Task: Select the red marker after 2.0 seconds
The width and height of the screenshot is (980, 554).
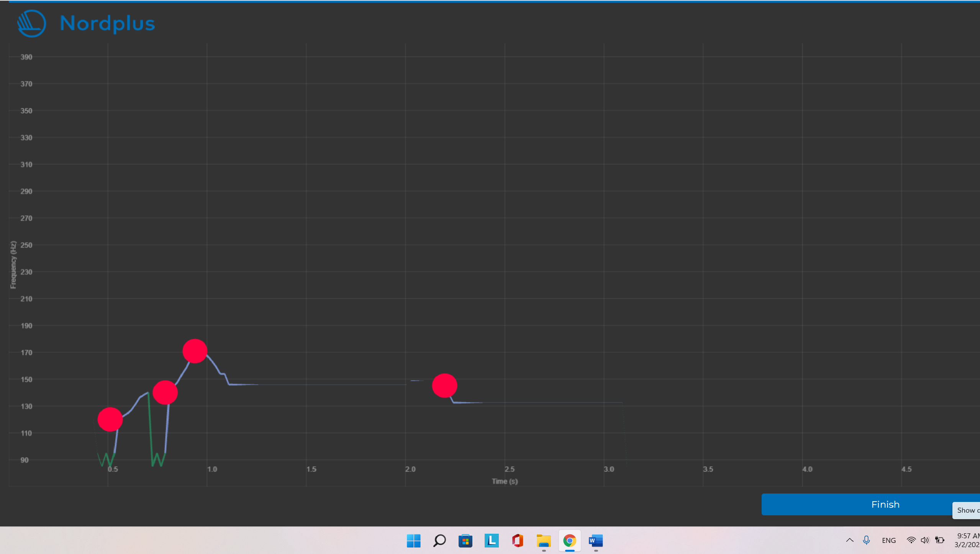Action: pos(444,386)
